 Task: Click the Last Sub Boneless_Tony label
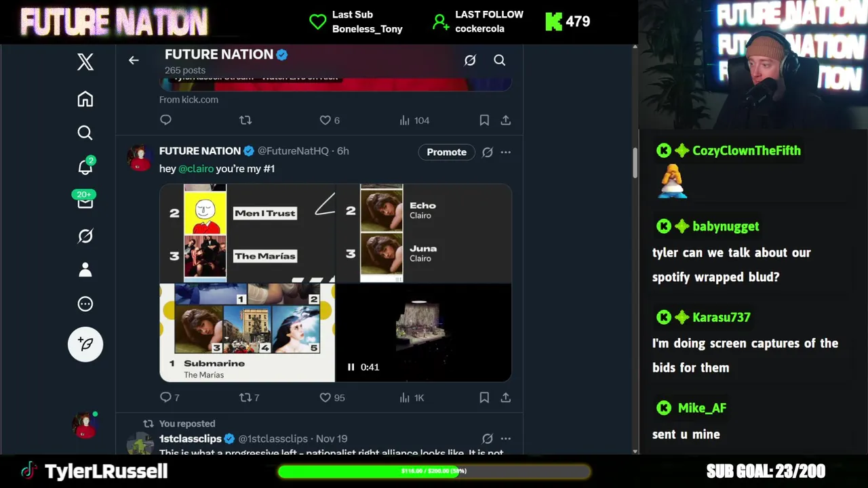click(367, 22)
